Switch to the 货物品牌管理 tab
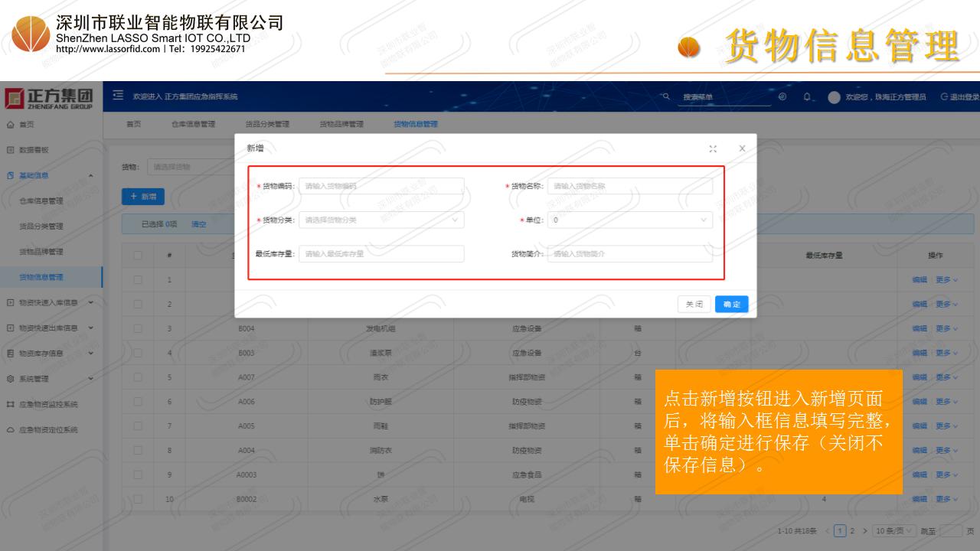 point(341,124)
